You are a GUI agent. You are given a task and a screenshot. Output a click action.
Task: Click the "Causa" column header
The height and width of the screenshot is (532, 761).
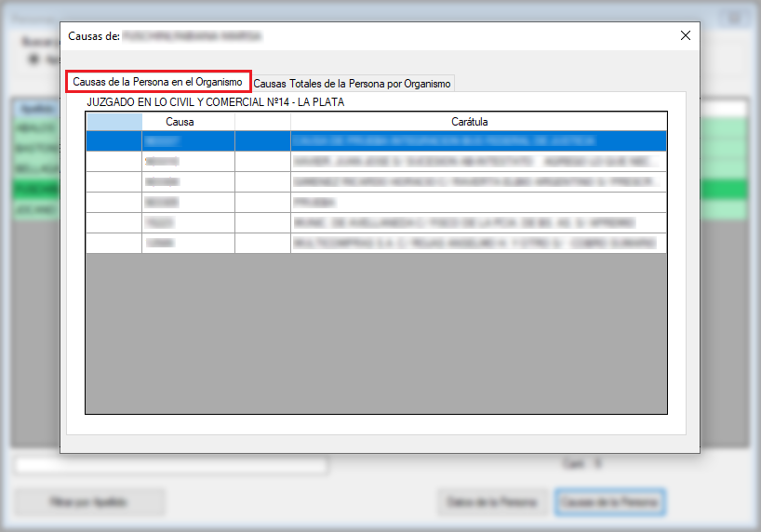click(180, 122)
